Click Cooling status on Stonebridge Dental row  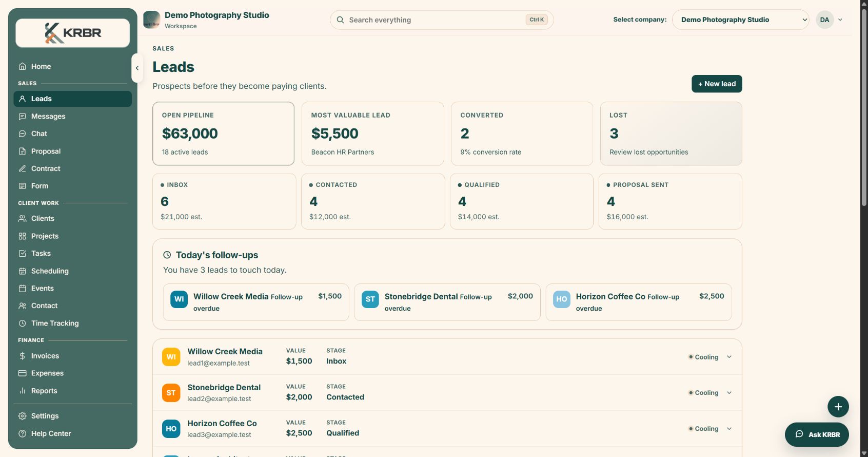tap(703, 393)
